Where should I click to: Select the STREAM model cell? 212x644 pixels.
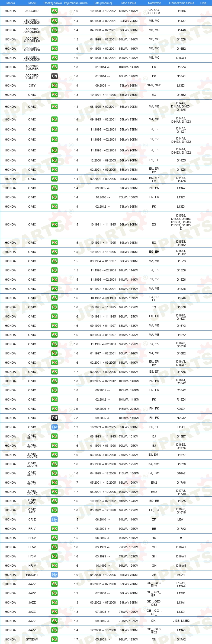pos(32,639)
